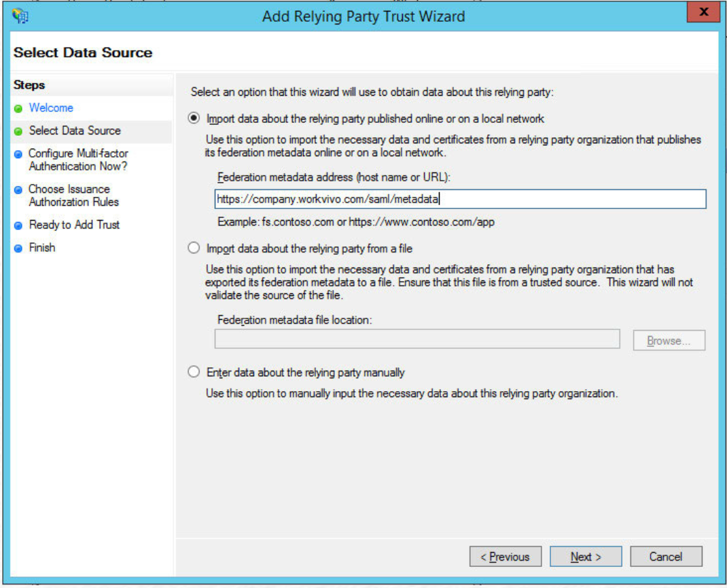Click Choose Issuance Authorization Rules step
727x588 pixels.
pos(74,196)
